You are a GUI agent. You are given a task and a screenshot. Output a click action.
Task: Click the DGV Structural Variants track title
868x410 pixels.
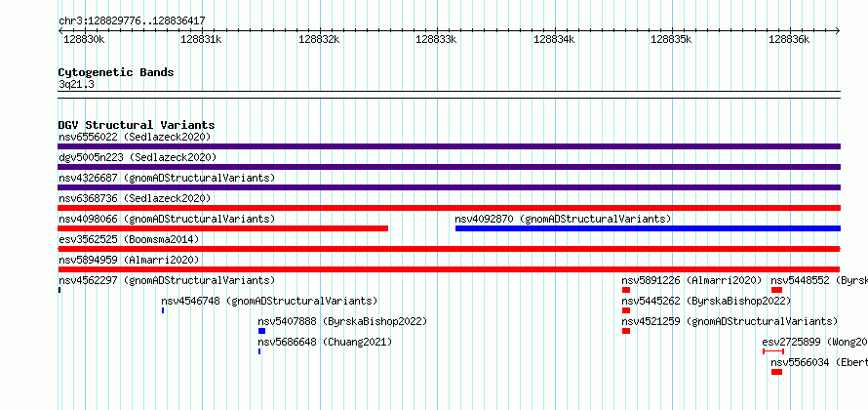click(137, 125)
